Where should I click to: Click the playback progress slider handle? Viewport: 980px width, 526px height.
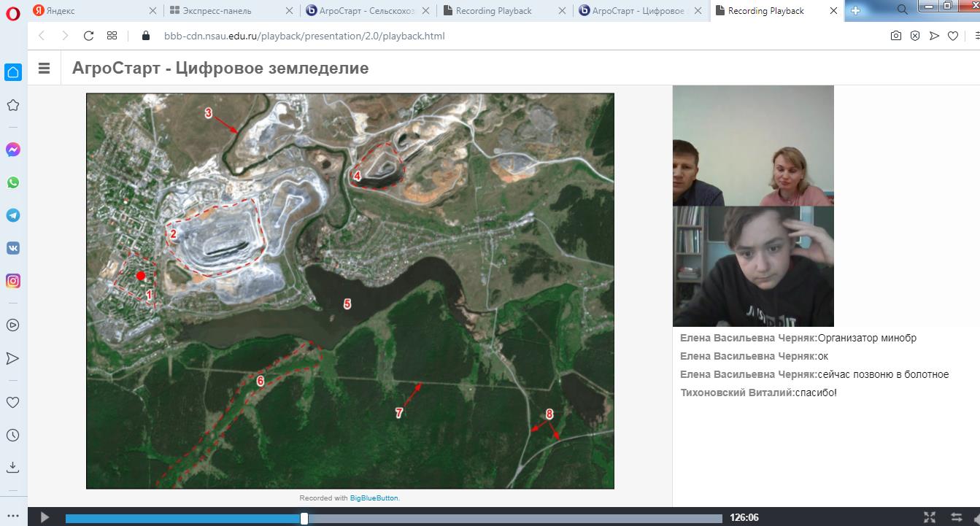click(304, 519)
